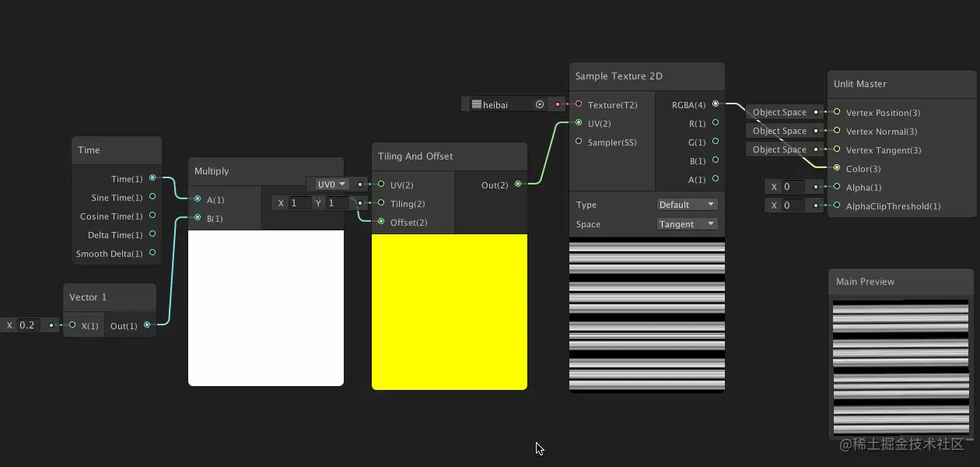Screen dimensions: 980x467
Task: Click the Vector 1 Out(1) output port
Action: [147, 325]
